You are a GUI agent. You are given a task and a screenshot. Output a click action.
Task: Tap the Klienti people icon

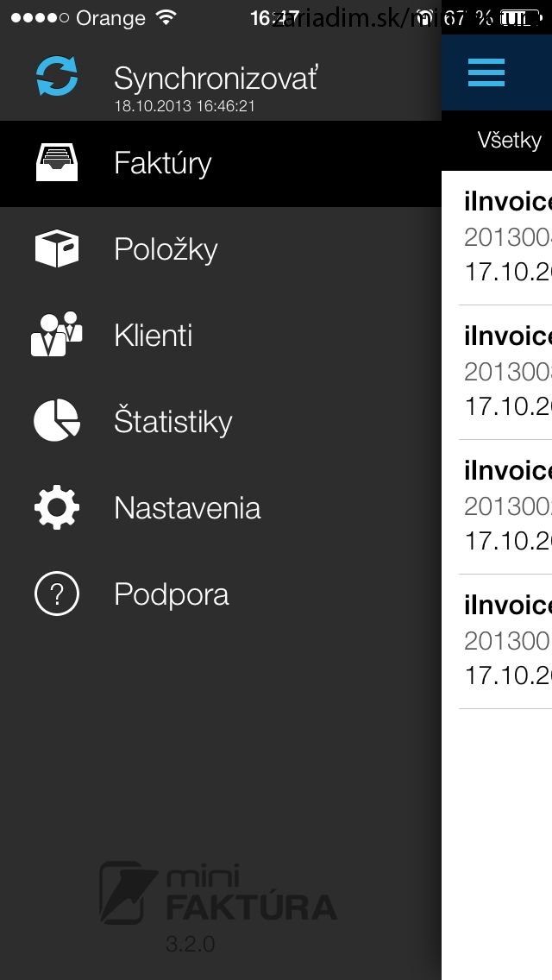57,335
